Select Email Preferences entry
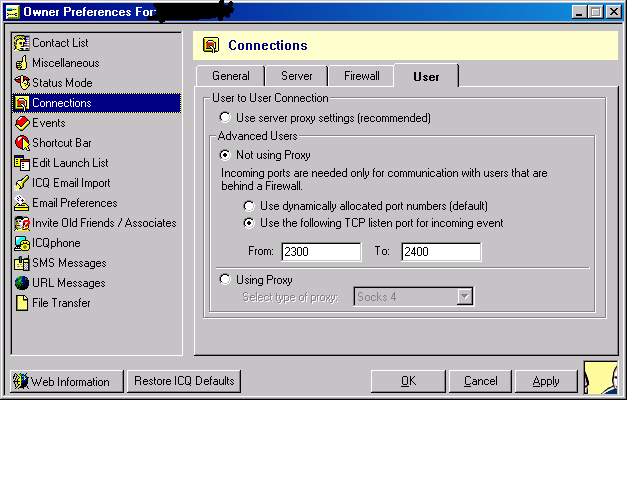Image resolution: width=640 pixels, height=480 pixels. point(75,203)
